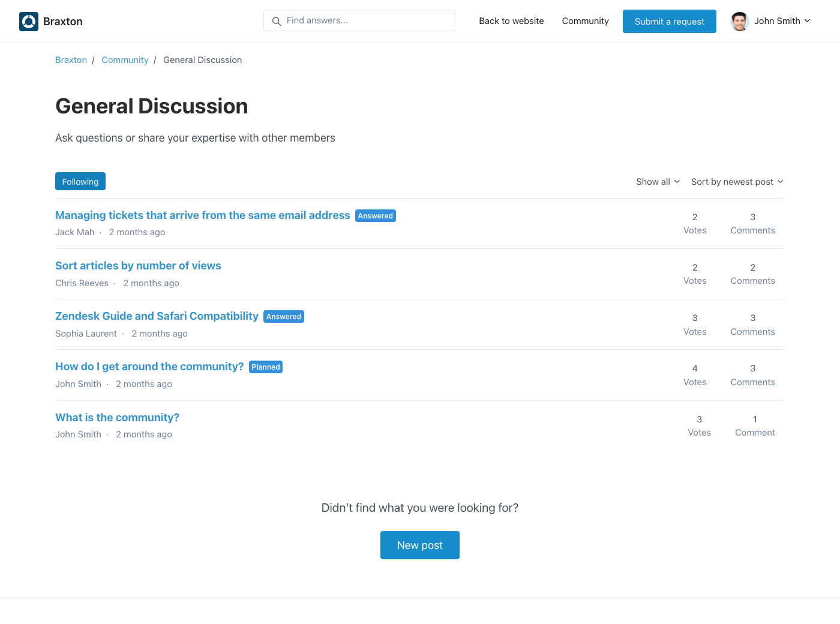Open the John Smith user menu chevron

coord(808,21)
